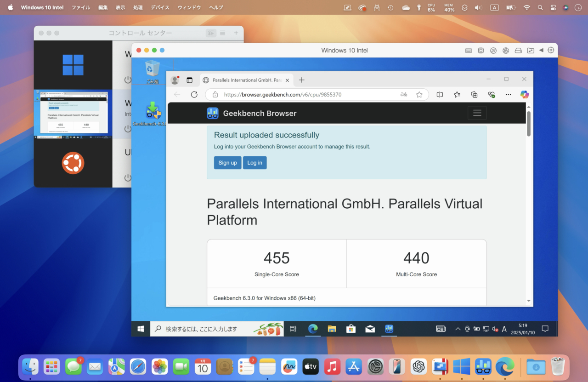Open File Explorer from Windows taskbar
The image size is (588, 382).
click(x=332, y=329)
